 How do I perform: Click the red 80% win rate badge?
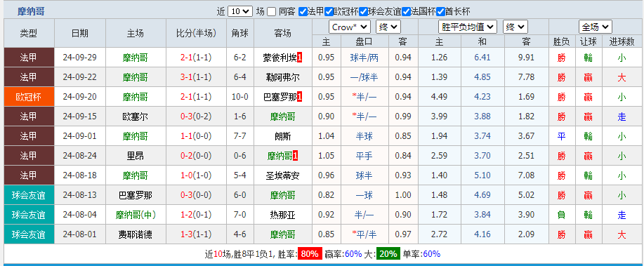[x=310, y=253]
